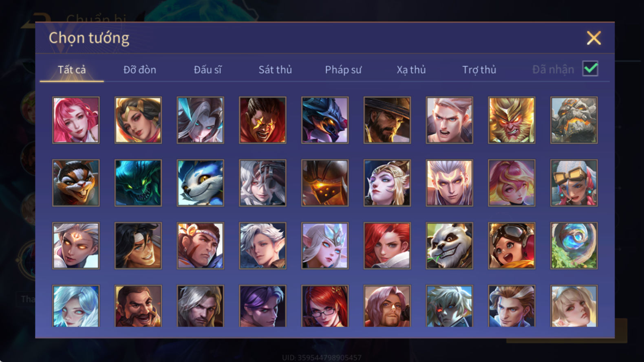Pick the stone golem hero portrait
This screenshot has width=644, height=362.
point(574,120)
